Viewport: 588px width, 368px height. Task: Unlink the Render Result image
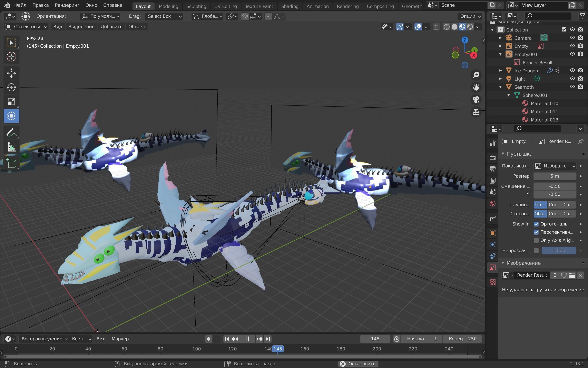[580, 275]
